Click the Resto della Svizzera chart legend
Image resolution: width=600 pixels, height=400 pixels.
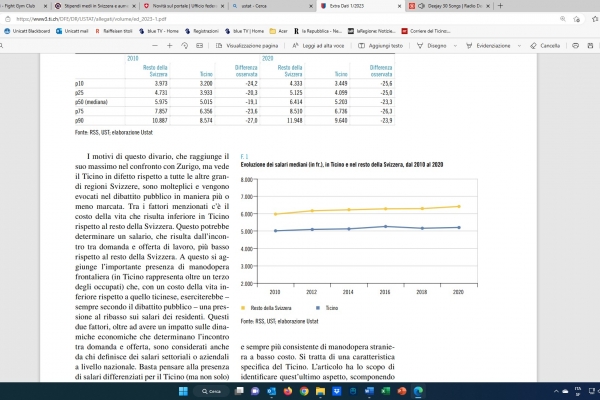click(266, 308)
